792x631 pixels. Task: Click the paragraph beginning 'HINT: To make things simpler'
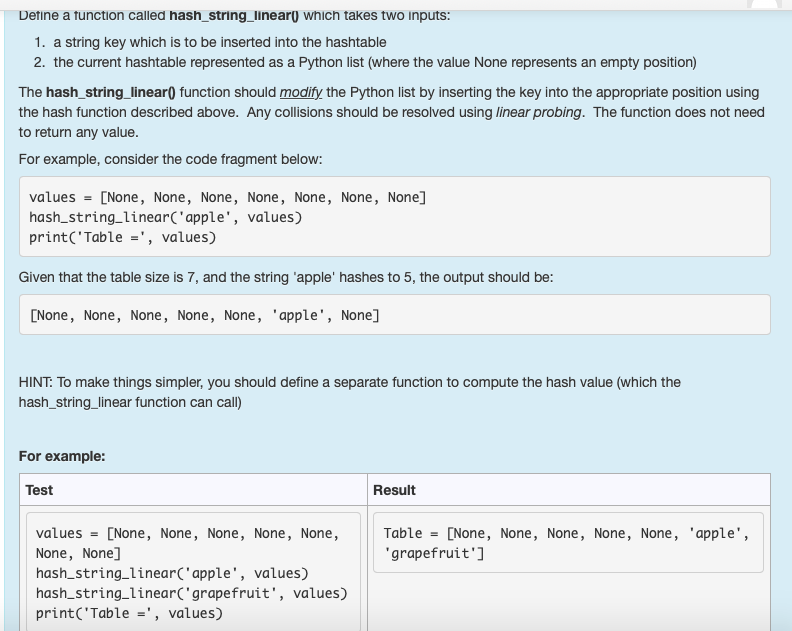pyautogui.click(x=350, y=392)
